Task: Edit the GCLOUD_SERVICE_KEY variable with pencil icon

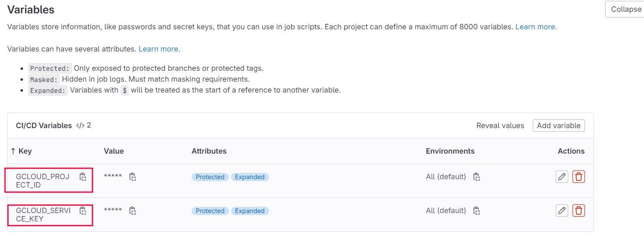Action: 562,211
